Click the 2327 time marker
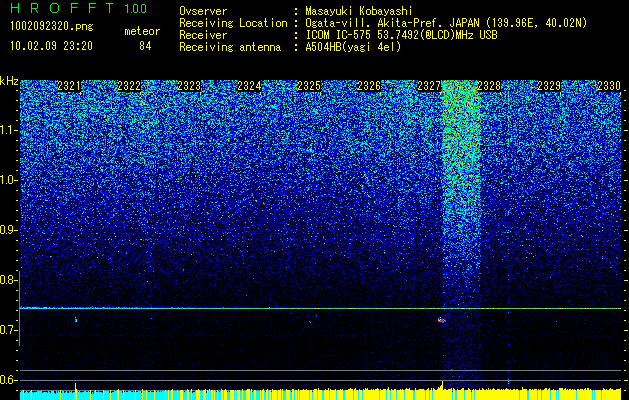 (429, 86)
